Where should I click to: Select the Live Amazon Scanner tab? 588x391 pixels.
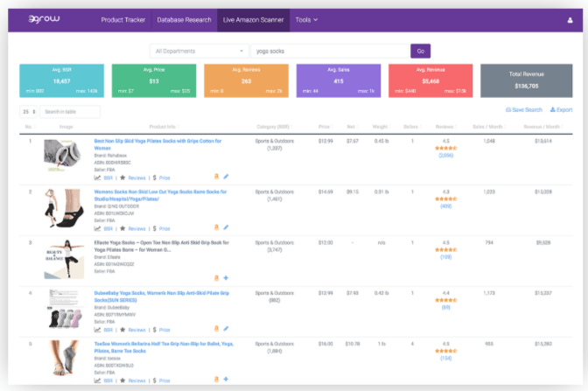pos(253,20)
